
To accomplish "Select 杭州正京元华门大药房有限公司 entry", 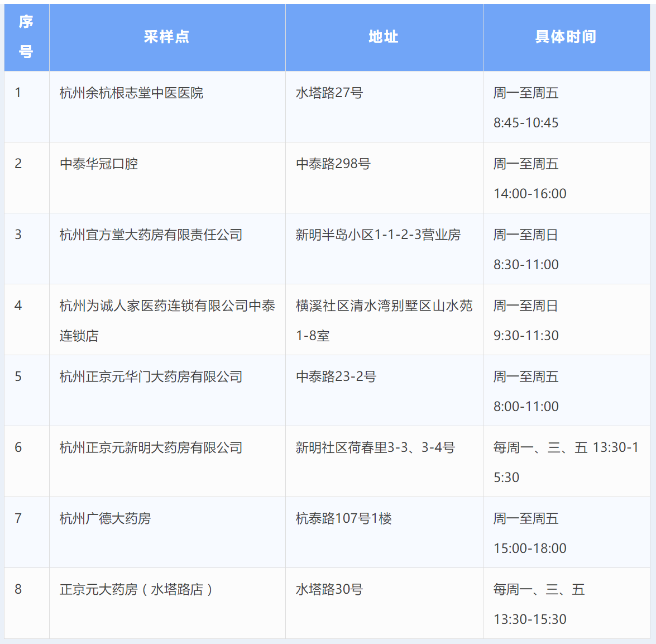I will 151,376.
